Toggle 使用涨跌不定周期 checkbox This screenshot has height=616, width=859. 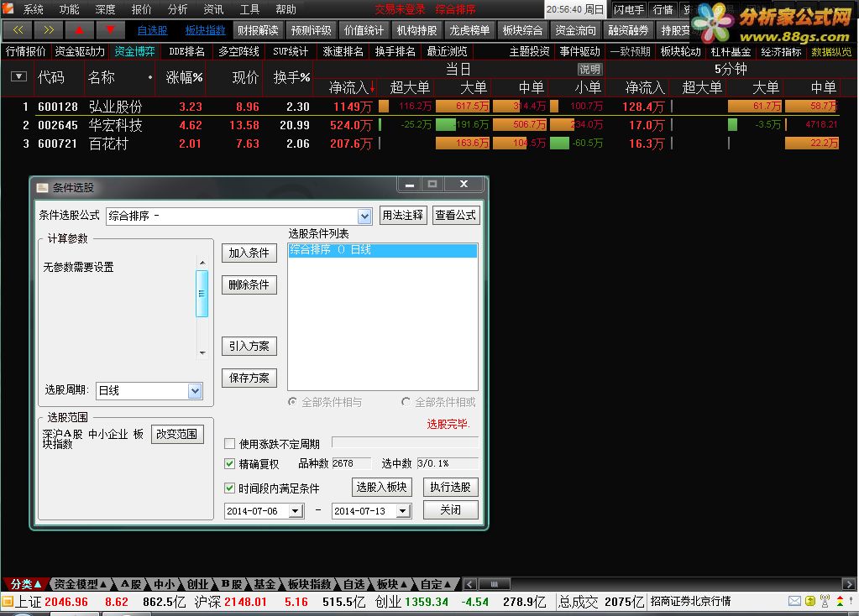click(230, 443)
